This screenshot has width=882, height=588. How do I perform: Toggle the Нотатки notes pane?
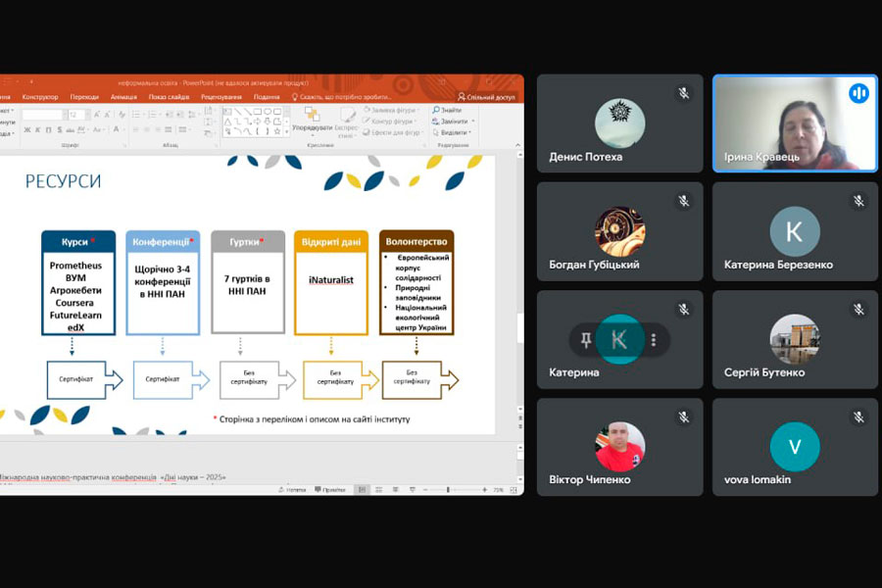click(292, 490)
